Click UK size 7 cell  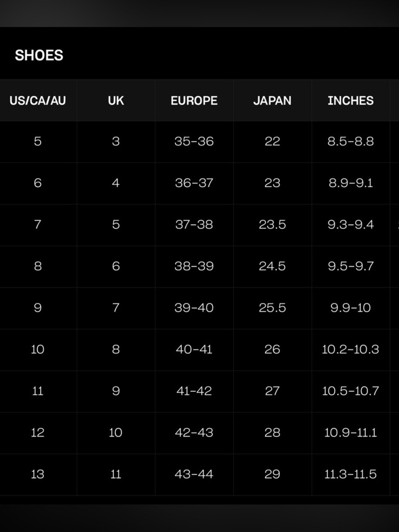[116, 308]
